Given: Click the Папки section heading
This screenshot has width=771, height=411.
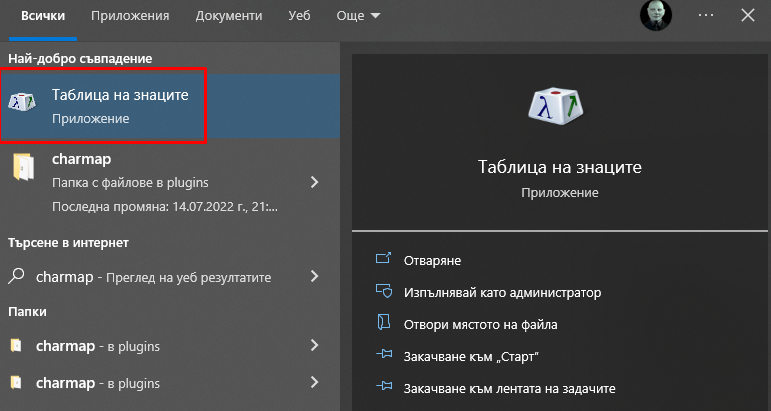Looking at the screenshot, I should [27, 312].
